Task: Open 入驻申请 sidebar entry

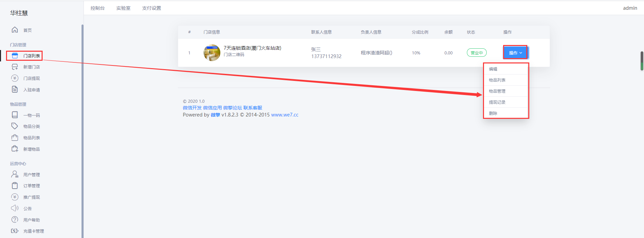Action: [32, 90]
